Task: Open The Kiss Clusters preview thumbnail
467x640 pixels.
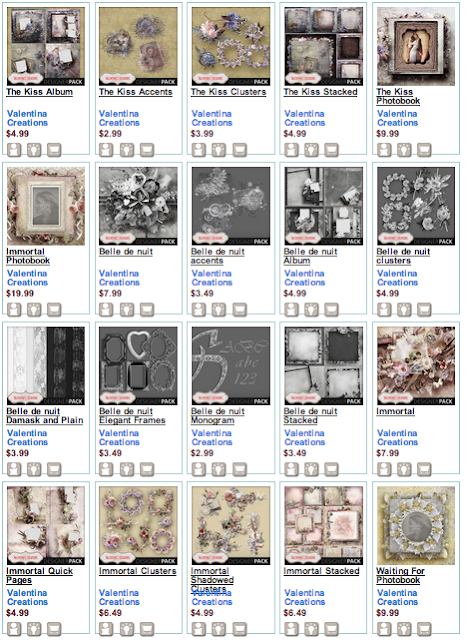Action: [231, 47]
